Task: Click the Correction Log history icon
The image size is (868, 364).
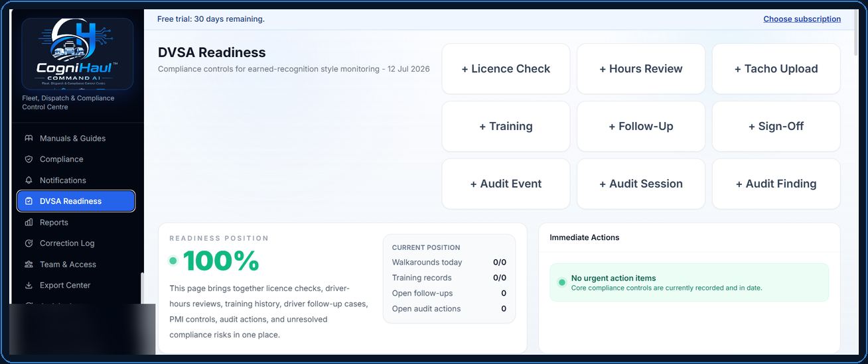Action: click(x=29, y=243)
